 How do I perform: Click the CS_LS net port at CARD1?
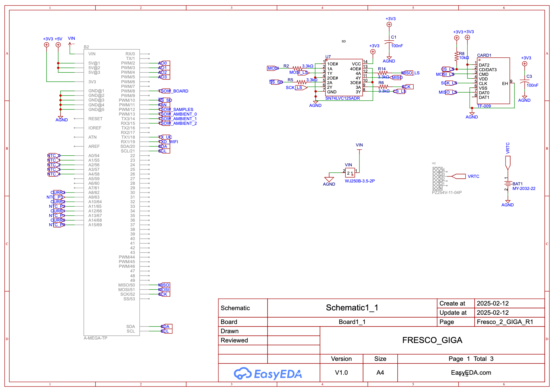coord(448,69)
